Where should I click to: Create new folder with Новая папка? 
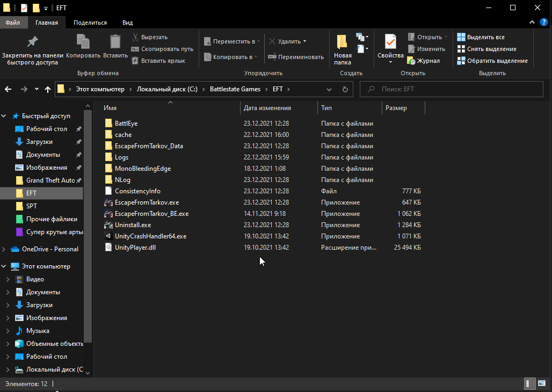(x=342, y=49)
